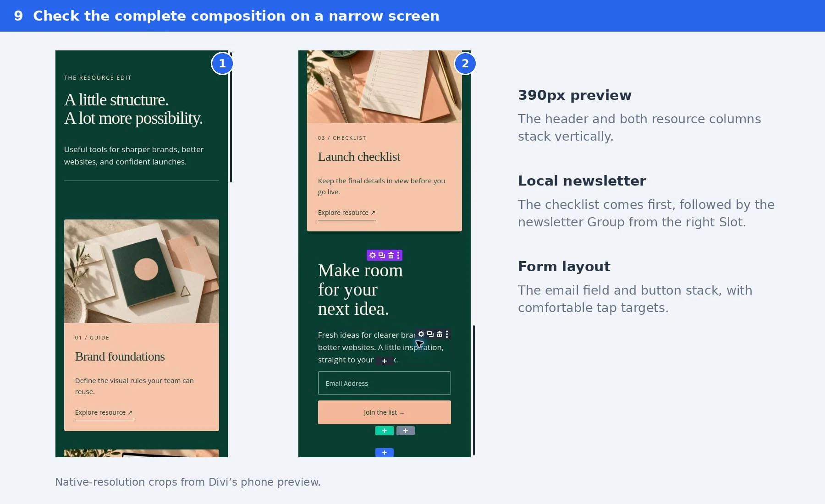Click 'THE RESOURCE EDIT' label
The width and height of the screenshot is (825, 504).
(98, 78)
